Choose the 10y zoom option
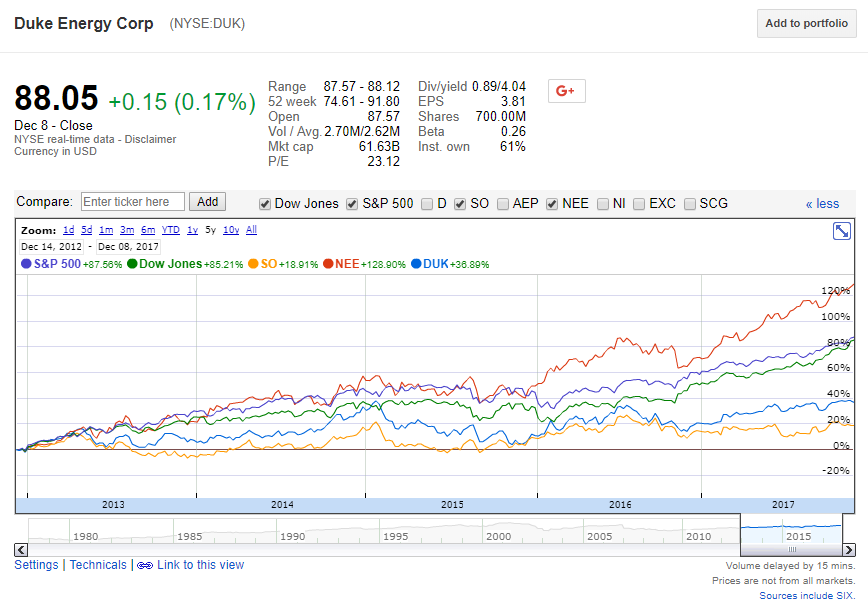This screenshot has width=868, height=612. pos(231,230)
